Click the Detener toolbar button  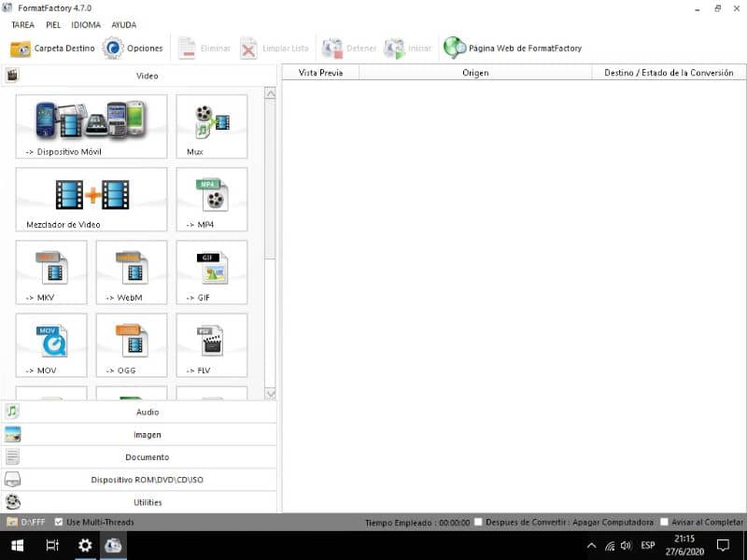coord(349,49)
